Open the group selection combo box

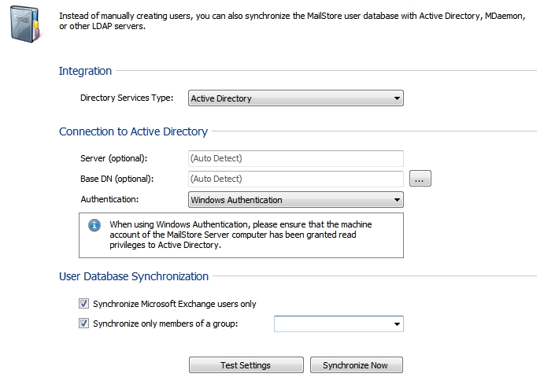click(x=339, y=324)
